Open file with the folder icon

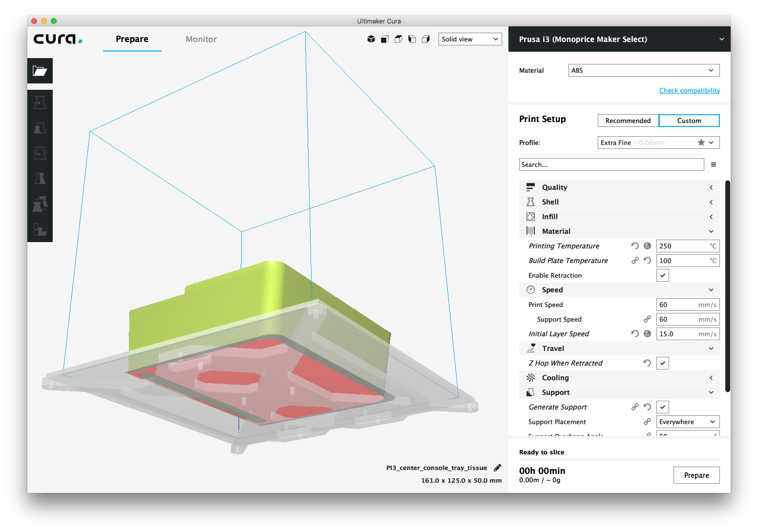40,71
